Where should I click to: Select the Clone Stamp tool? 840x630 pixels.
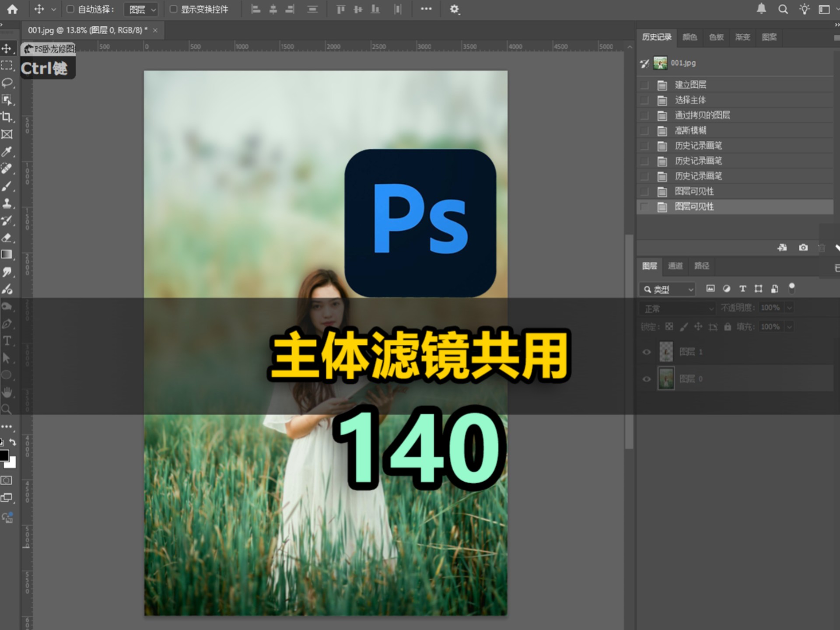(7, 203)
